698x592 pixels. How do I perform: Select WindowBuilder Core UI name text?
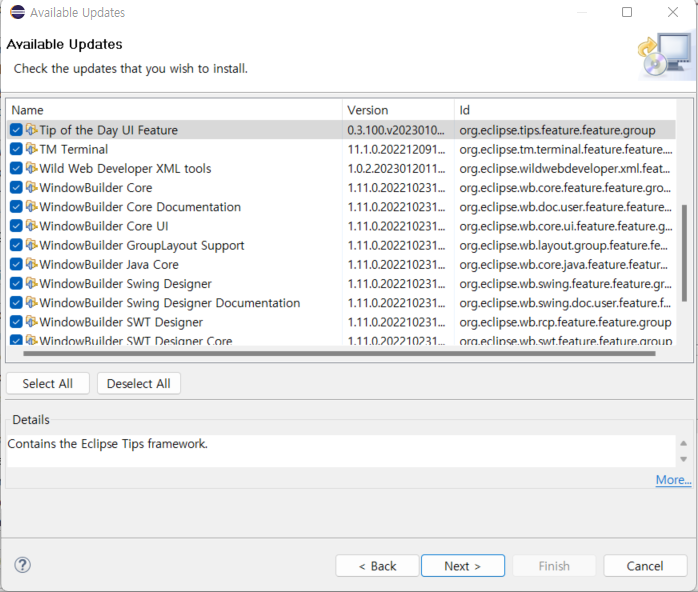(104, 226)
